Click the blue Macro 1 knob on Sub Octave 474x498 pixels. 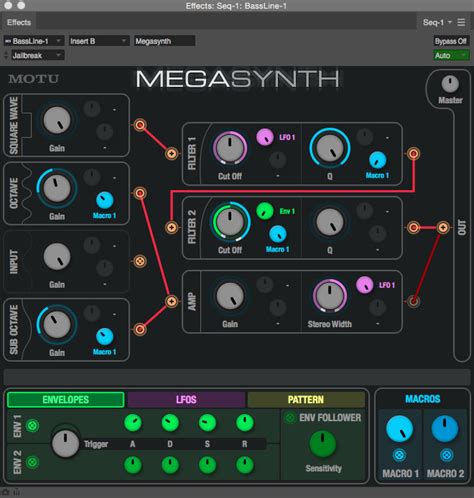click(x=105, y=336)
